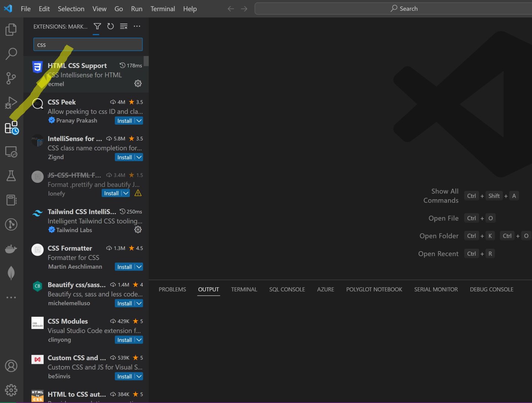Expand install options for Custom CSS and JS
Viewport: 532px width, 403px height.
click(x=139, y=377)
